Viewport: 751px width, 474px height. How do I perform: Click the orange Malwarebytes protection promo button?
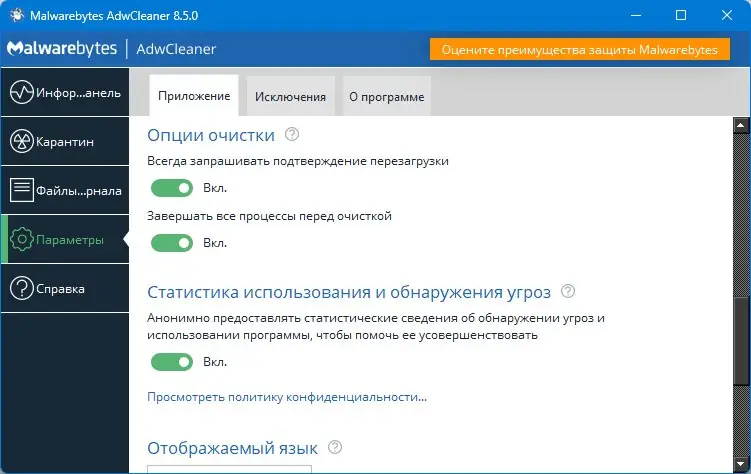[581, 50]
